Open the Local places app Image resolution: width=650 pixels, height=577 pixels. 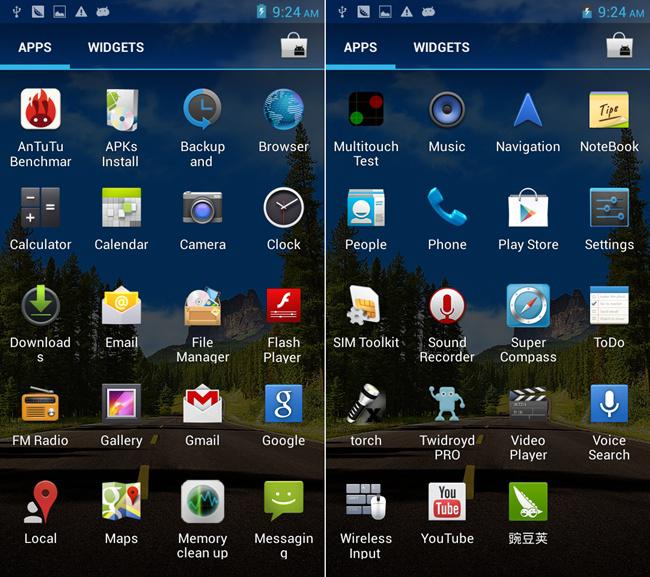point(41,502)
